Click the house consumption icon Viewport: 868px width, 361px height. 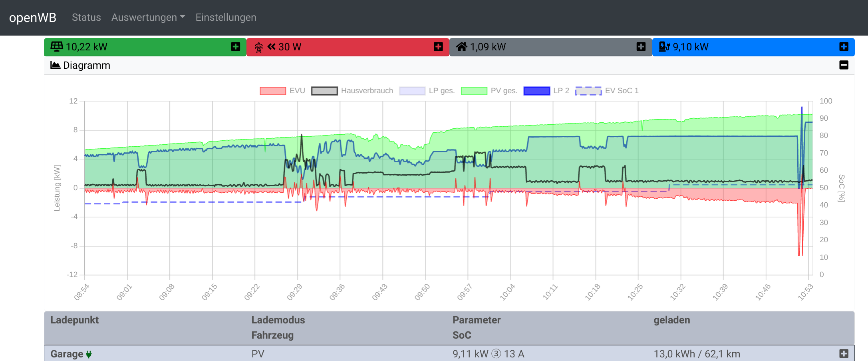[461, 47]
